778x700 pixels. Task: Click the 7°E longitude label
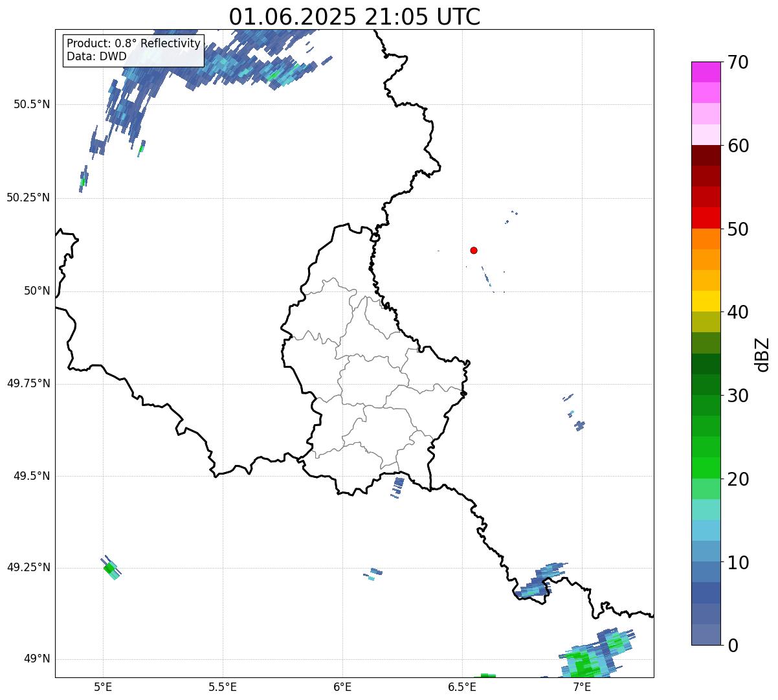pos(582,687)
